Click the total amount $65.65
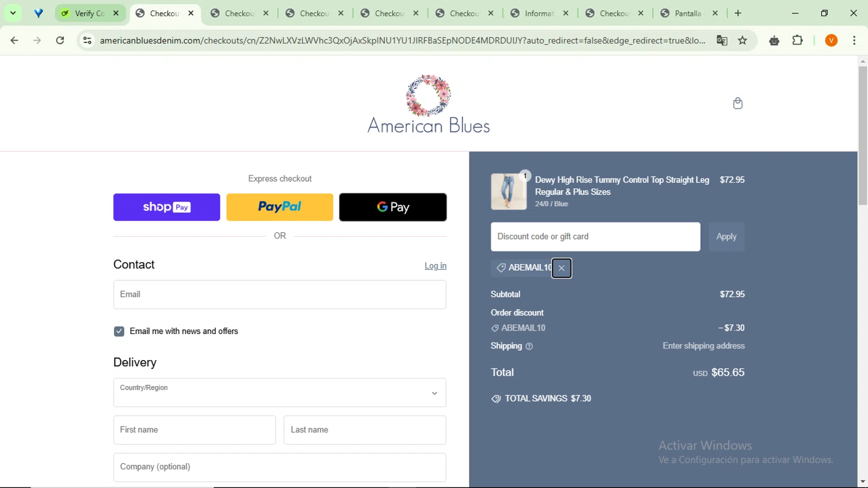The image size is (868, 488). (x=728, y=372)
